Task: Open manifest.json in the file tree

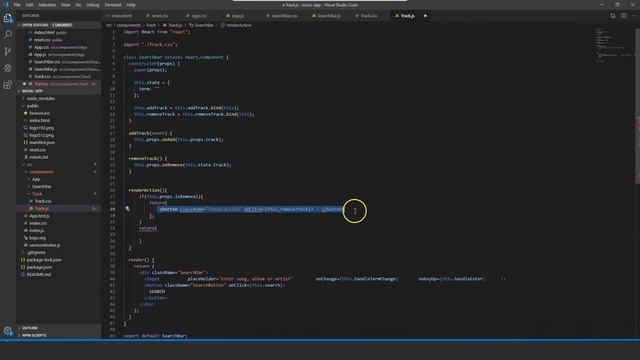Action: pos(42,142)
